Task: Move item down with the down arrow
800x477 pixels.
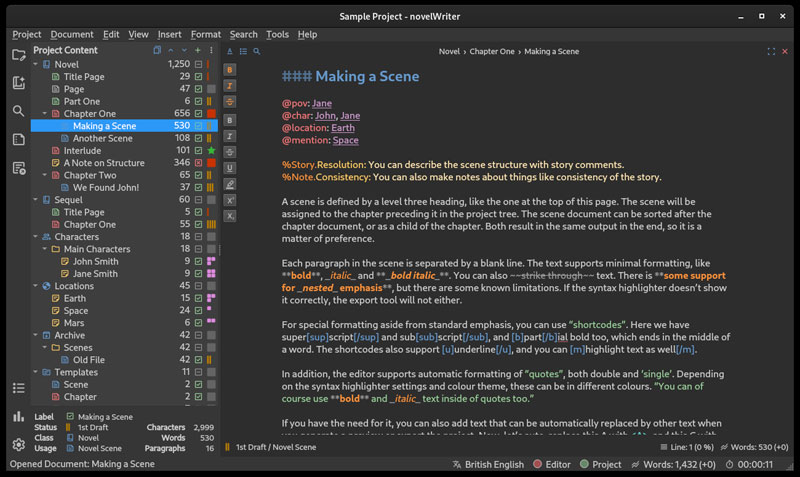Action: [184, 50]
